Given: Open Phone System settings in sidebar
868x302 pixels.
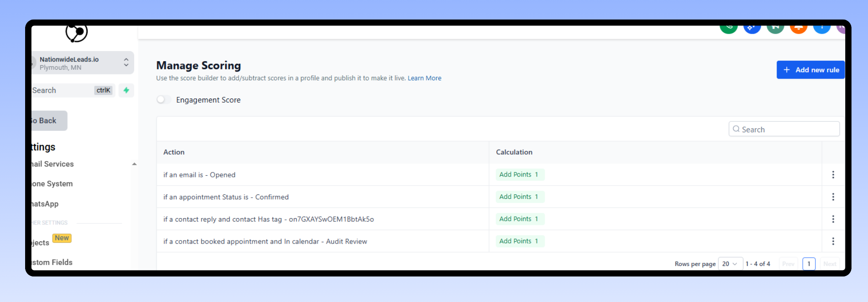Looking at the screenshot, I should [x=52, y=184].
